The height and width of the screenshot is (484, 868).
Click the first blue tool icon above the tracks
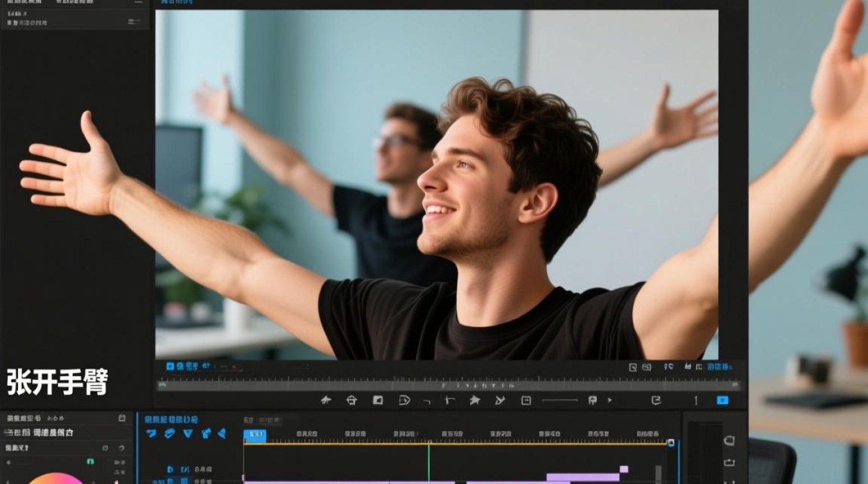point(151,433)
